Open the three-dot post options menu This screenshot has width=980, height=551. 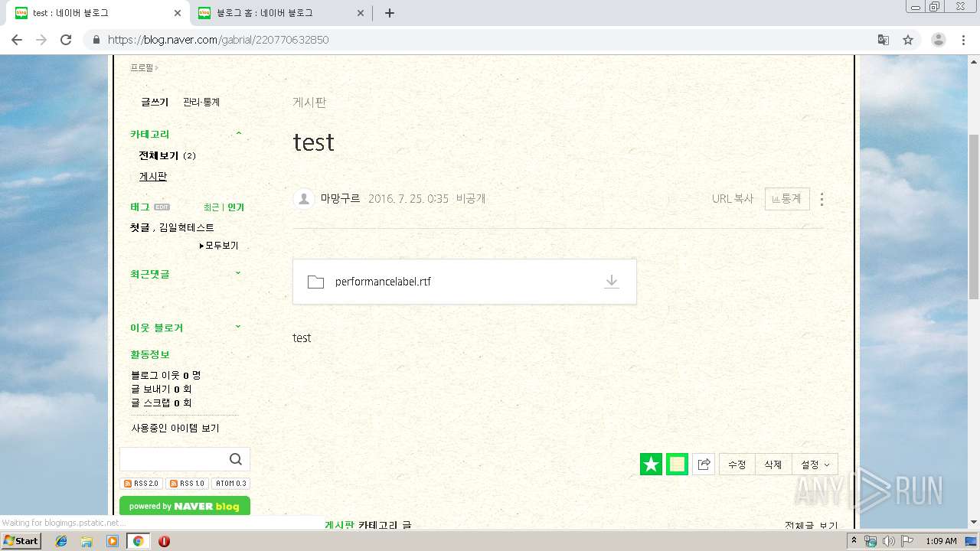tap(822, 199)
